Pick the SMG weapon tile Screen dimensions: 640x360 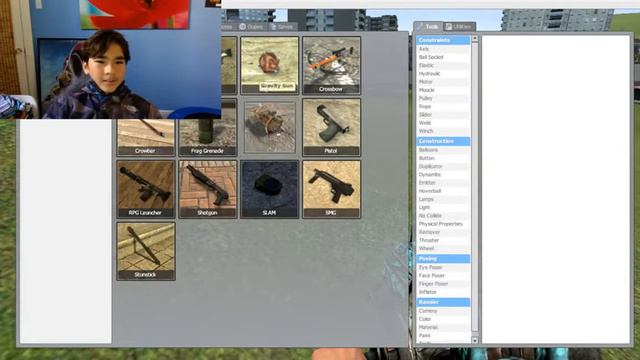[x=331, y=189]
